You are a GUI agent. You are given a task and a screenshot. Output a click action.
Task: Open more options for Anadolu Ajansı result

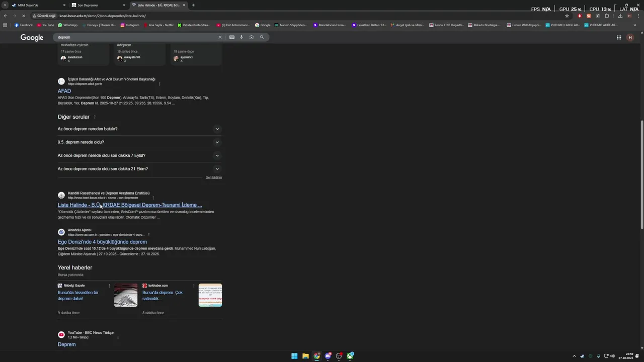coord(149,235)
